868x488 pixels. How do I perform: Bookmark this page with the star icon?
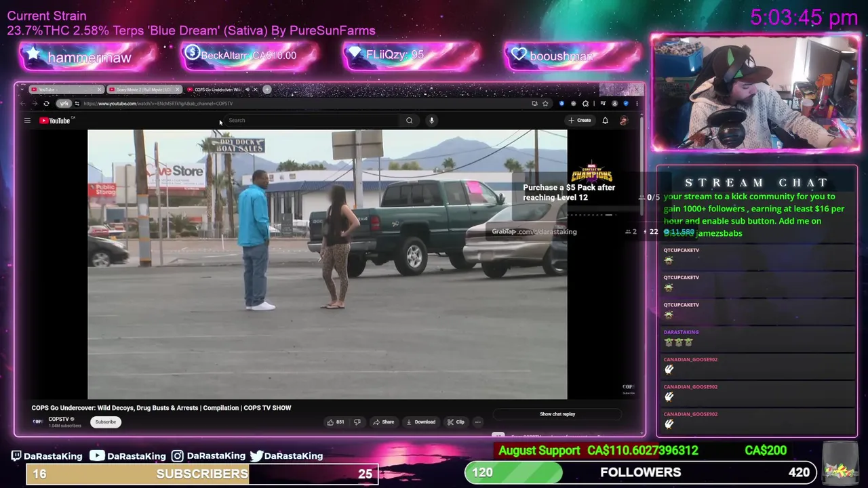545,104
